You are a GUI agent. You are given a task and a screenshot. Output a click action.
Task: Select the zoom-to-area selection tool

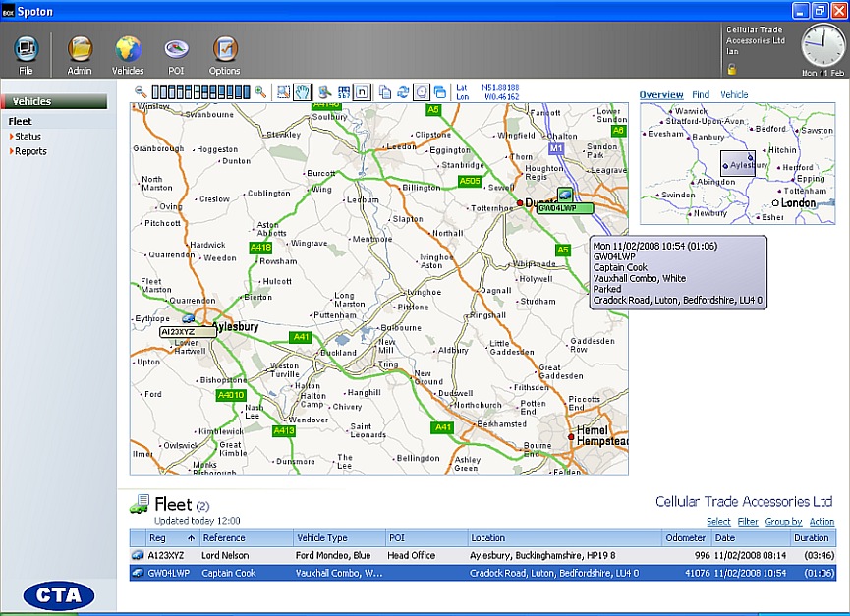(284, 92)
